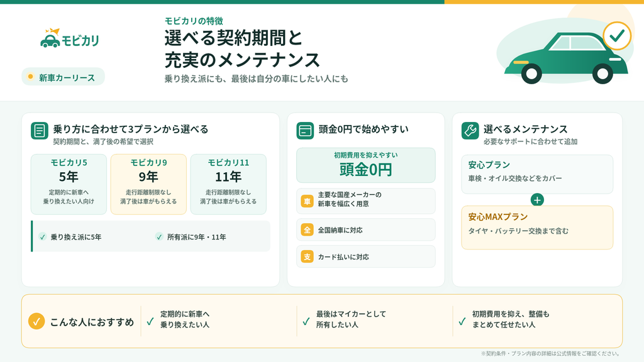
Task: Click the 全国納車に対応 row
Action: click(366, 230)
